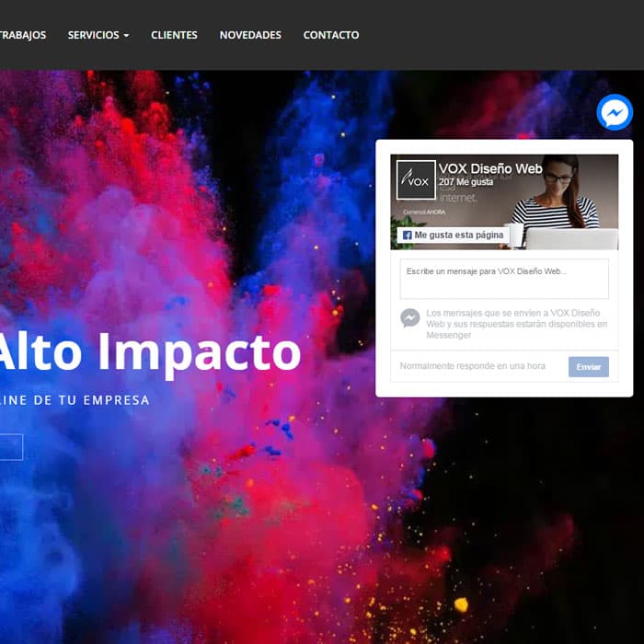Click the VOX logo in Facebook widget
This screenshot has width=644, height=644.
[416, 180]
